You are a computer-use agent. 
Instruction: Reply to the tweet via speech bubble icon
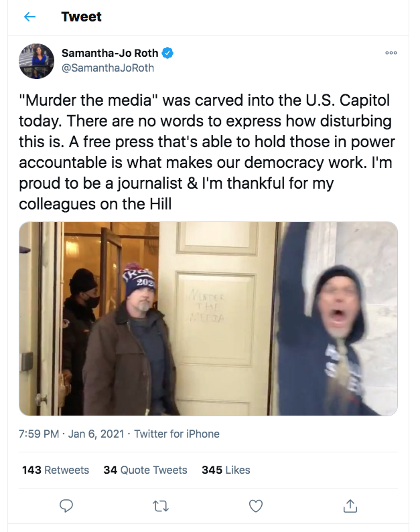(x=66, y=506)
